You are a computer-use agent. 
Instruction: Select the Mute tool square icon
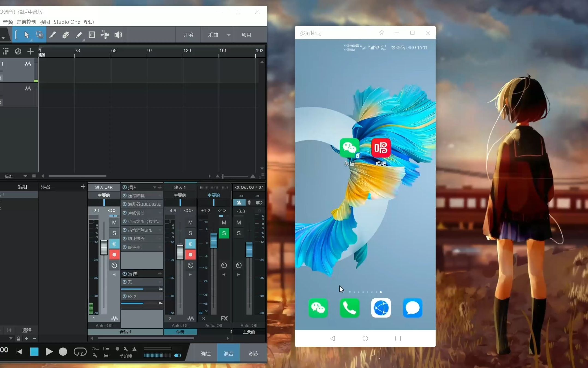pyautogui.click(x=92, y=35)
